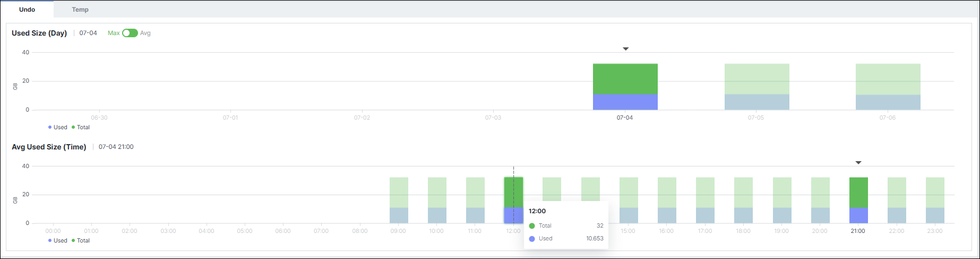
Task: Click the selection marker above the 21:00 bar
Action: (858, 163)
